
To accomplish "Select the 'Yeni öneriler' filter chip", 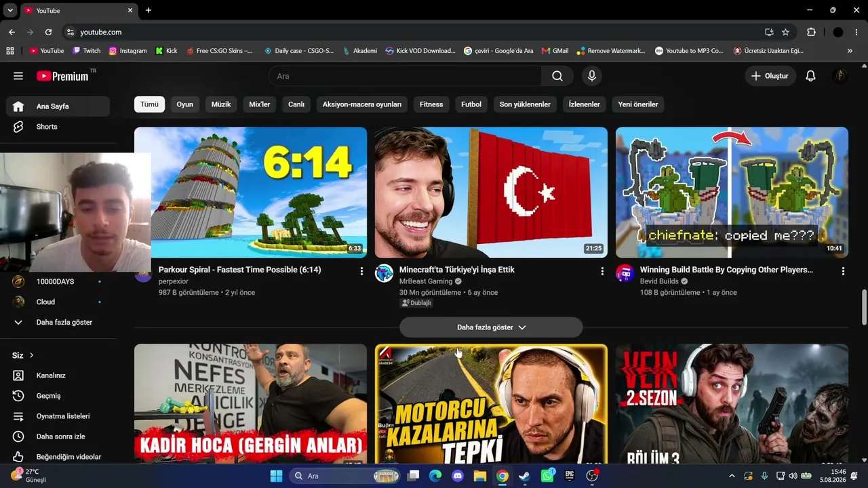I will (x=638, y=104).
